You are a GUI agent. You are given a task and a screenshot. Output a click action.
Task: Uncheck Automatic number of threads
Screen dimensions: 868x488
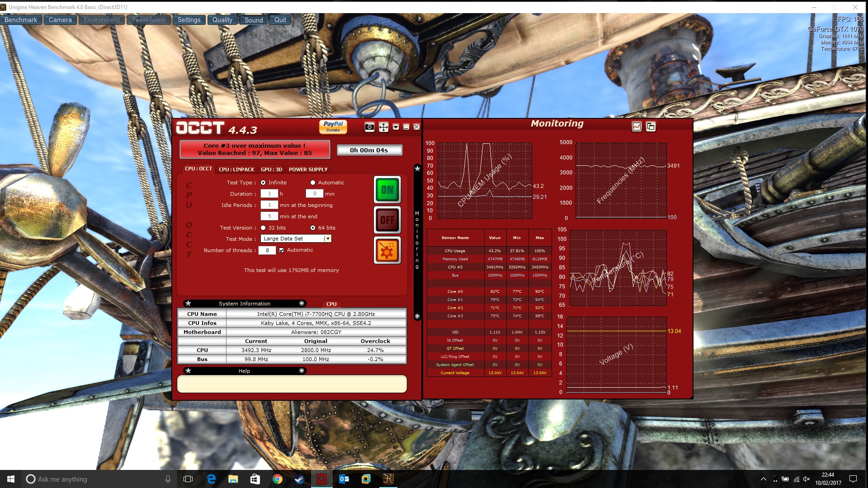click(282, 250)
